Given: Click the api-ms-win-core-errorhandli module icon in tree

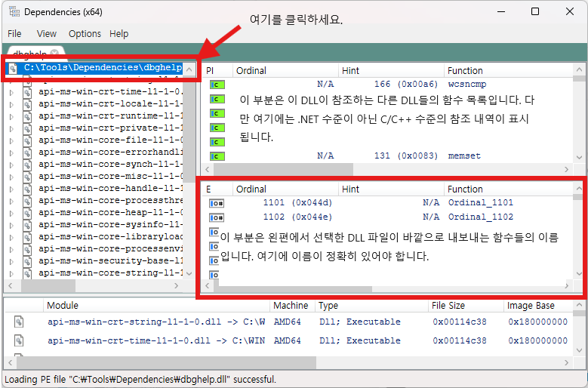Looking at the screenshot, I should pos(27,152).
